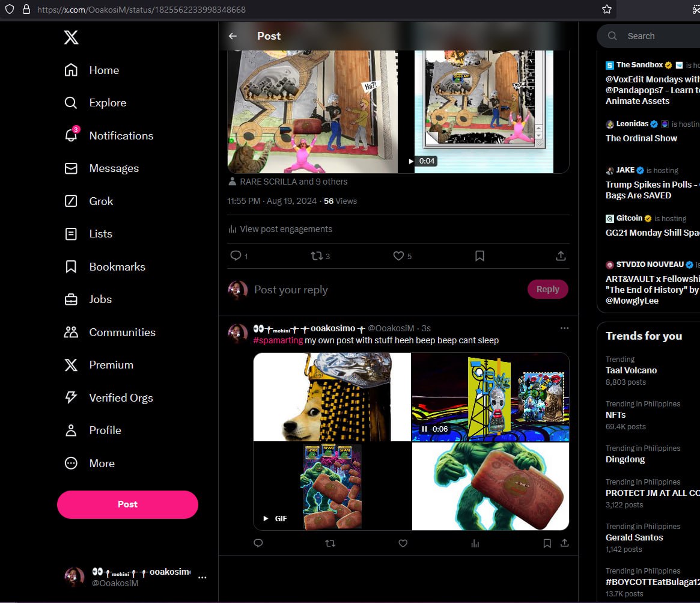Click the browser bookmark star icon
This screenshot has width=700, height=603.
(607, 10)
